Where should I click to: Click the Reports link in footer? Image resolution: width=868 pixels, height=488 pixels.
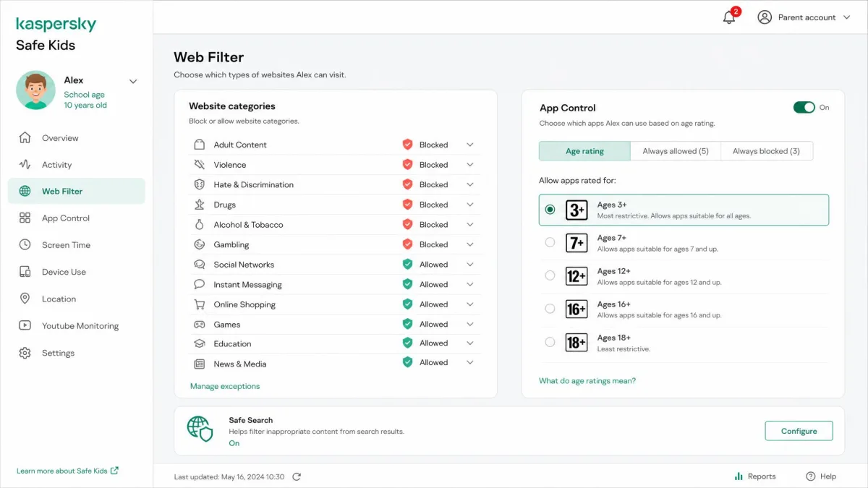754,476
